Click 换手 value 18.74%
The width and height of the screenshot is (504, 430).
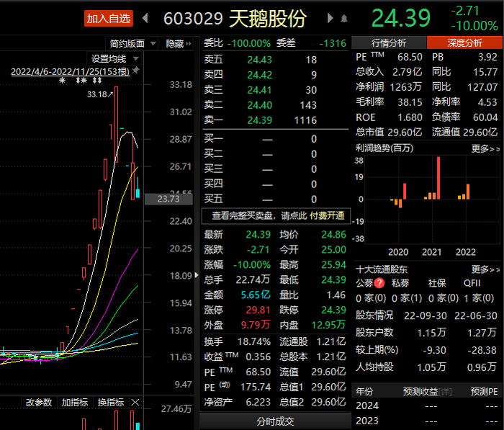253,341
